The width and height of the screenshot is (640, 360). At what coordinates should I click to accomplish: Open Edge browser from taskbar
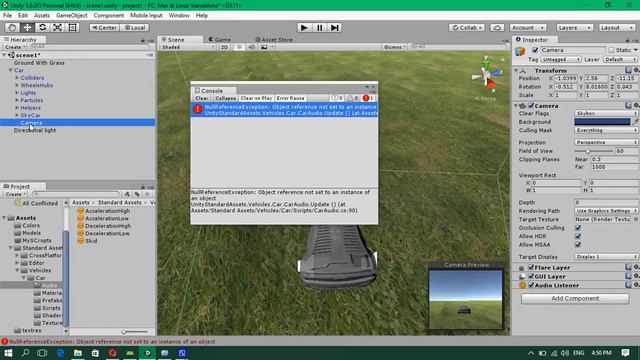click(60, 353)
